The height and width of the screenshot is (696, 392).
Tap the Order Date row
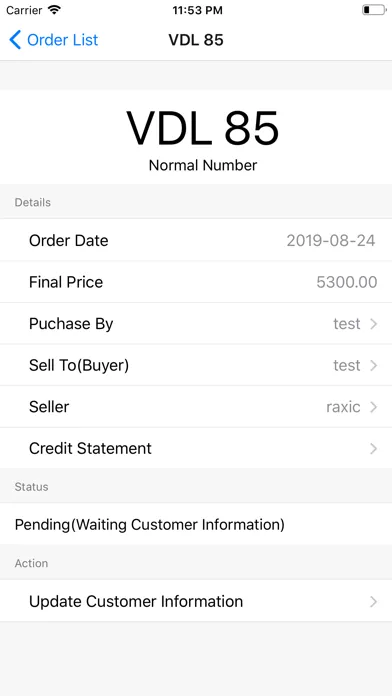[196, 240]
